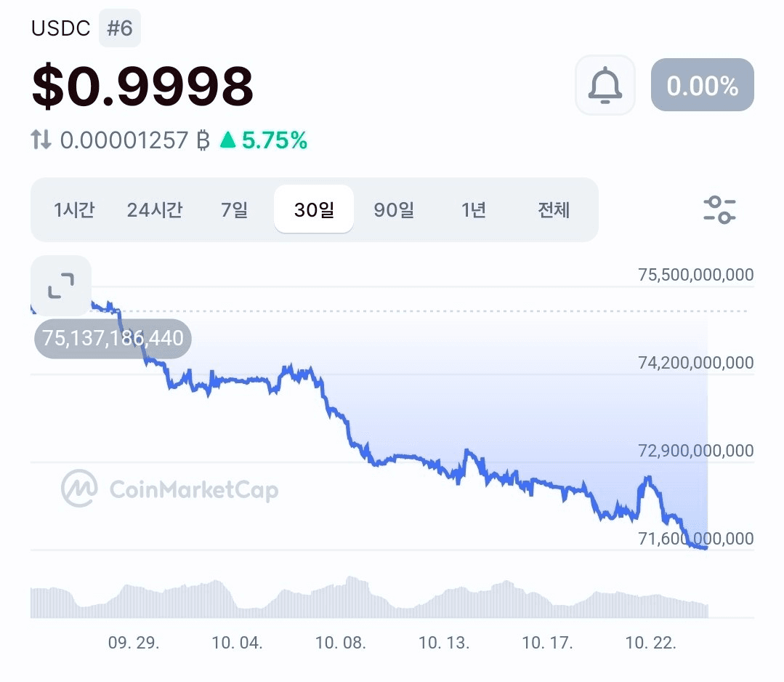This screenshot has width=784, height=682.
Task: Switch to the 90일 range
Action: click(394, 209)
